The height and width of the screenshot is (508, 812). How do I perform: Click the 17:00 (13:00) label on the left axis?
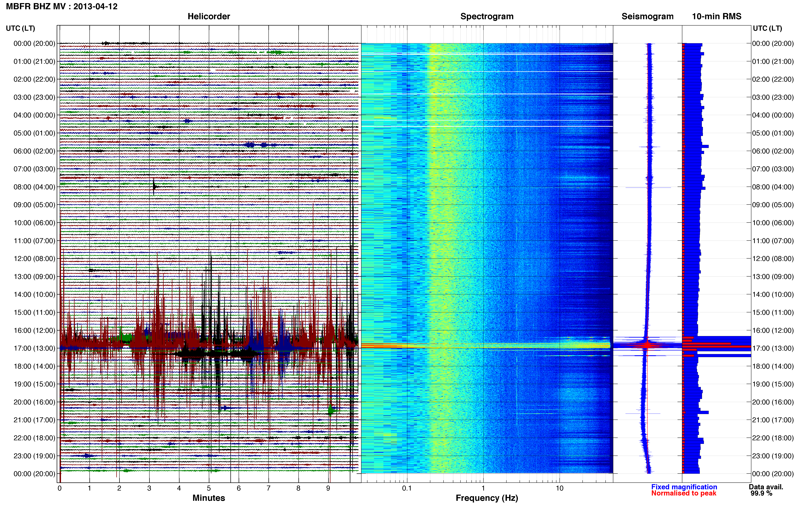click(x=34, y=348)
